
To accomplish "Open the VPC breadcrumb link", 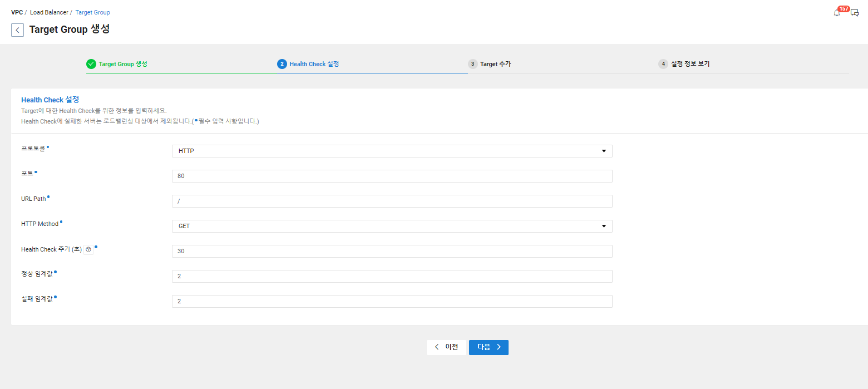I will coord(17,12).
